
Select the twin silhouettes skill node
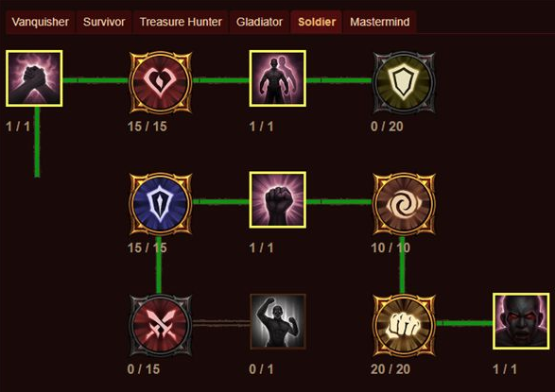[278, 78]
